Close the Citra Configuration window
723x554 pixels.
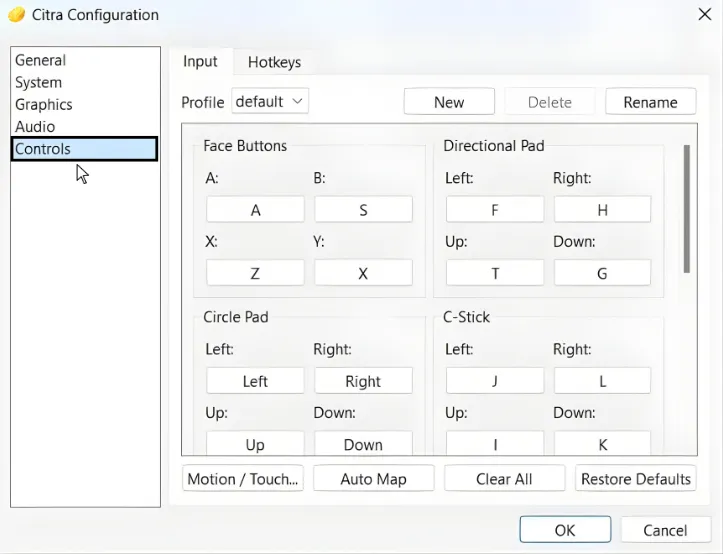click(x=705, y=14)
